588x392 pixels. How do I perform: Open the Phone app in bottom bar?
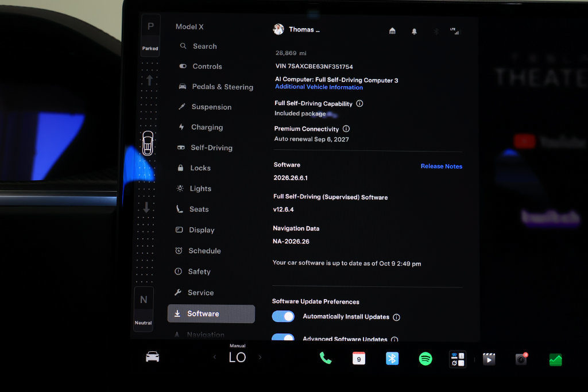tap(326, 358)
